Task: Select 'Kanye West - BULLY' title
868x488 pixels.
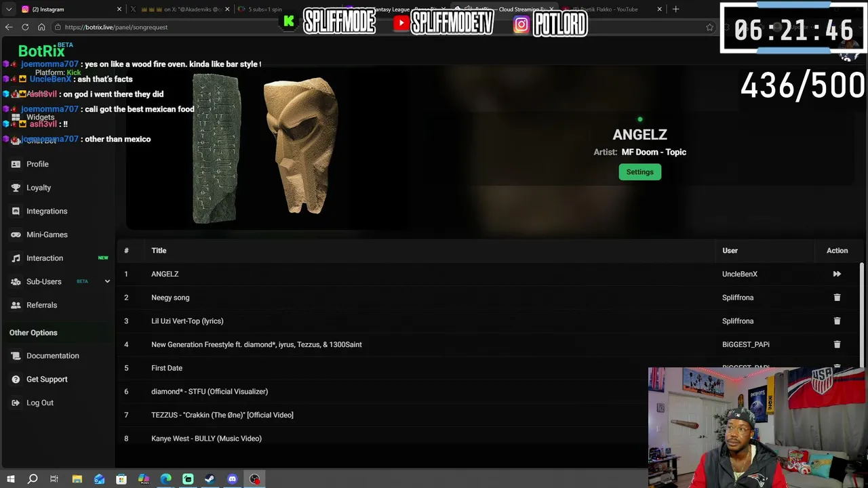Action: [x=206, y=439]
